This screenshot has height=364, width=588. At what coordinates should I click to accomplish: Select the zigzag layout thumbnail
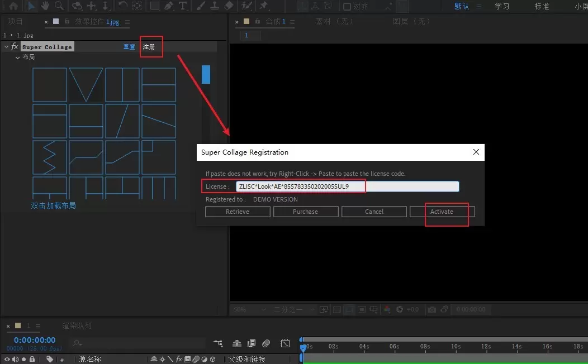(50, 157)
